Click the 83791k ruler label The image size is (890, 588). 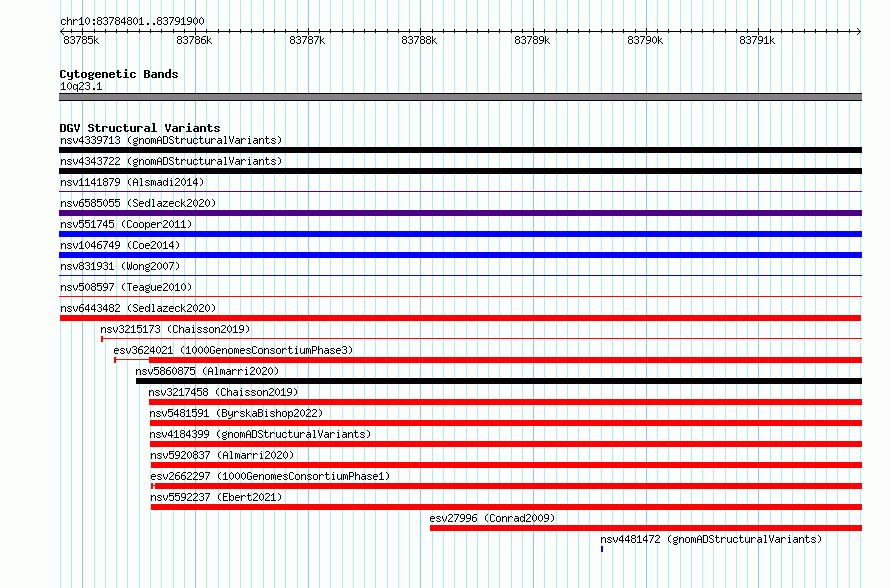(757, 40)
